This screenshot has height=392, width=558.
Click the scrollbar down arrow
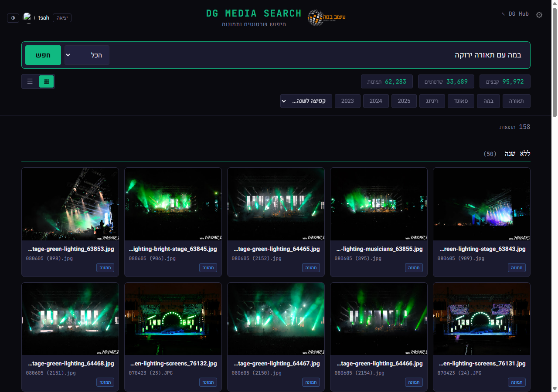point(555,389)
